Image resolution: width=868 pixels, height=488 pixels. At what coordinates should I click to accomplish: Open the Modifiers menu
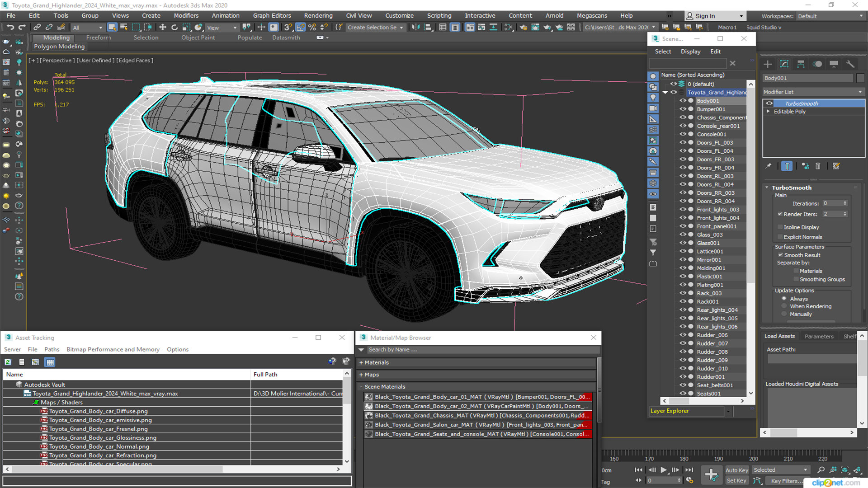coord(186,16)
